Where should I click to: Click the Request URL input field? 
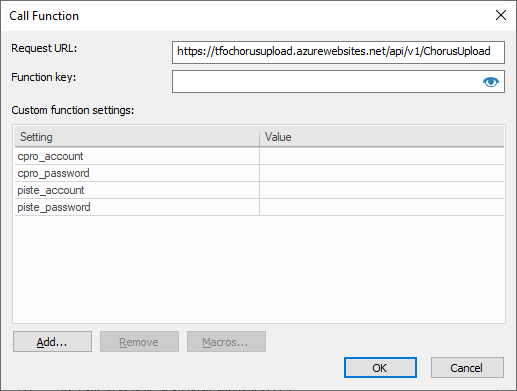coord(338,52)
